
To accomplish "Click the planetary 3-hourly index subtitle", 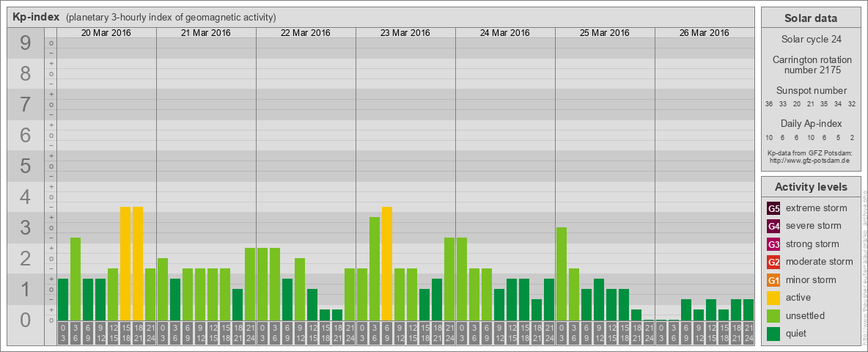I will point(171,18).
